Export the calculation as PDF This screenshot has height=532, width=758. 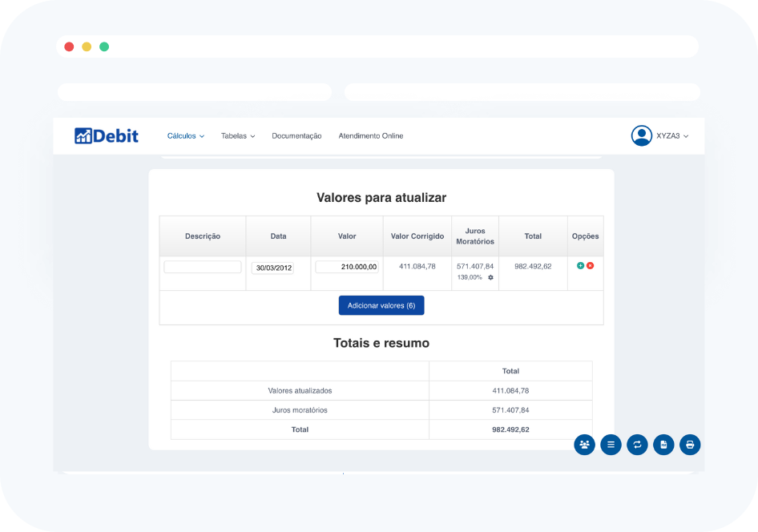pos(663,445)
